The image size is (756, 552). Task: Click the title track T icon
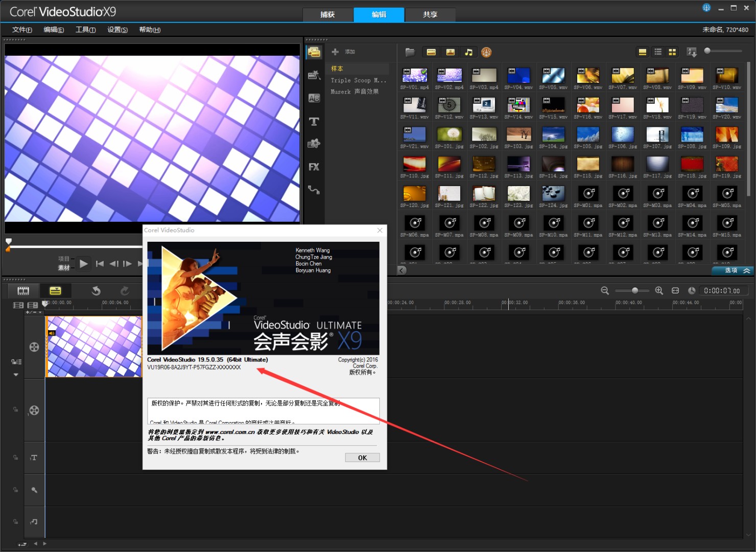[34, 458]
